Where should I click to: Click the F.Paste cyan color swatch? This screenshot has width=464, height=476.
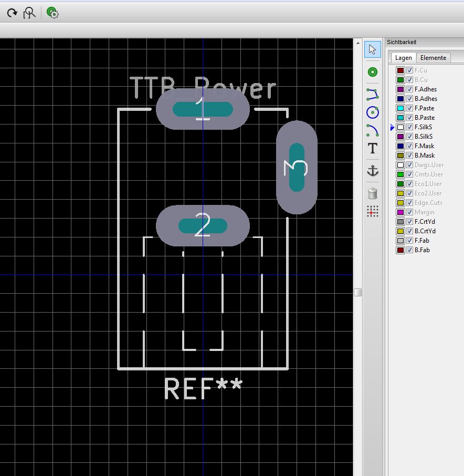point(400,108)
